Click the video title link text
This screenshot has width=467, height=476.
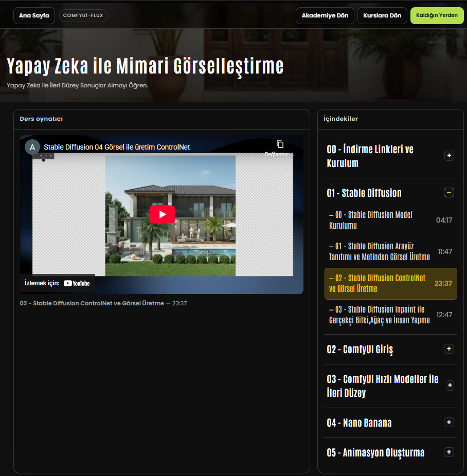(117, 147)
